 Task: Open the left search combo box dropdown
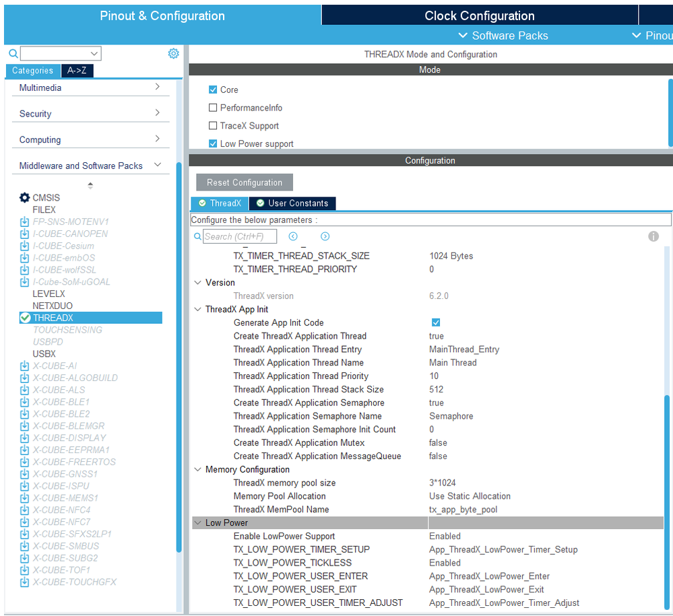(94, 54)
